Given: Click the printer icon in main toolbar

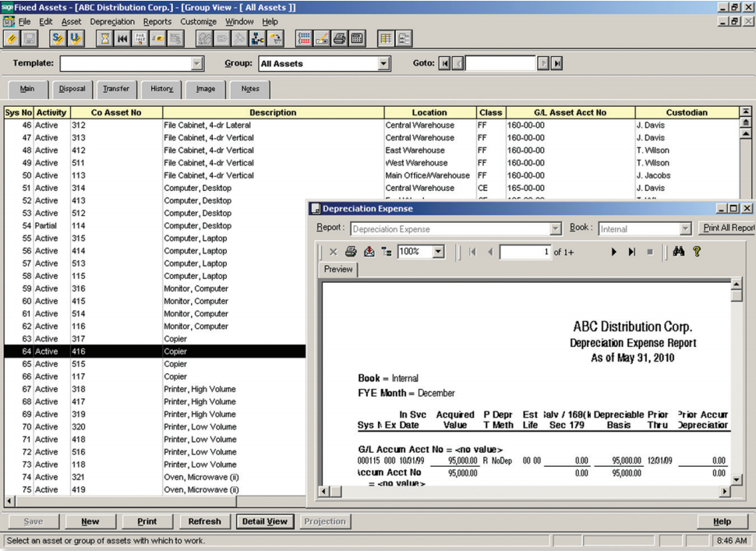Looking at the screenshot, I should coord(340,38).
